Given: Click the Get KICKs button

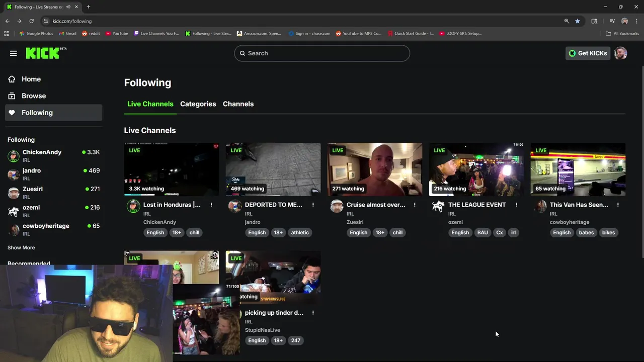Looking at the screenshot, I should (588, 53).
